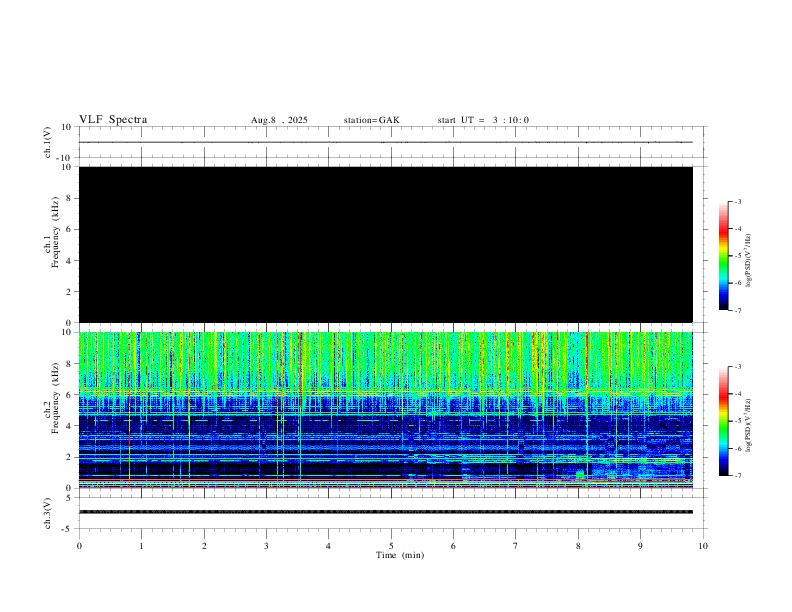Click time axis tick label "9"
Image resolution: width=792 pixels, height=612 pixels.
tap(640, 546)
